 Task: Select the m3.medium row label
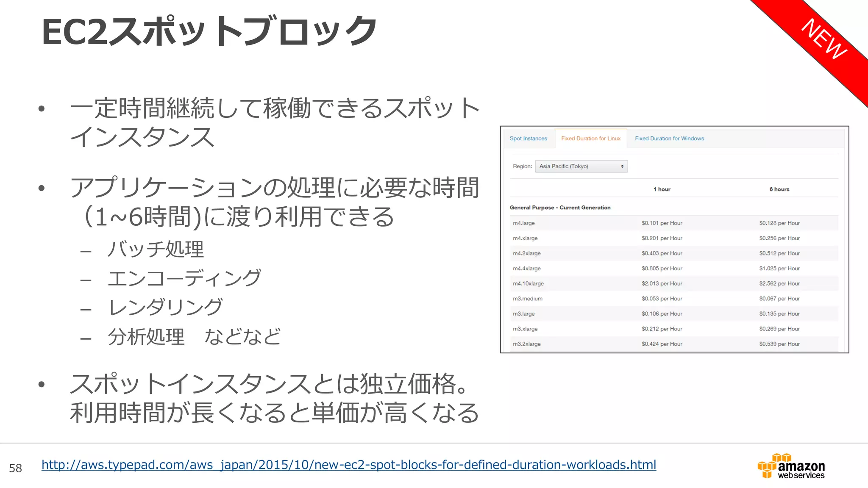coord(527,299)
